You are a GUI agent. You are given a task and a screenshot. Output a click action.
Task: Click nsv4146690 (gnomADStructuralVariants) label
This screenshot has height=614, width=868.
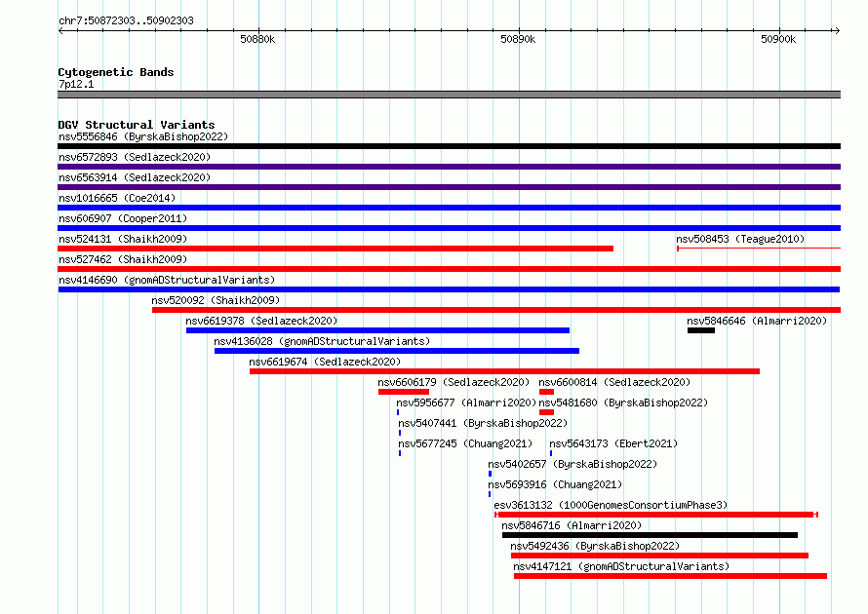click(x=167, y=280)
